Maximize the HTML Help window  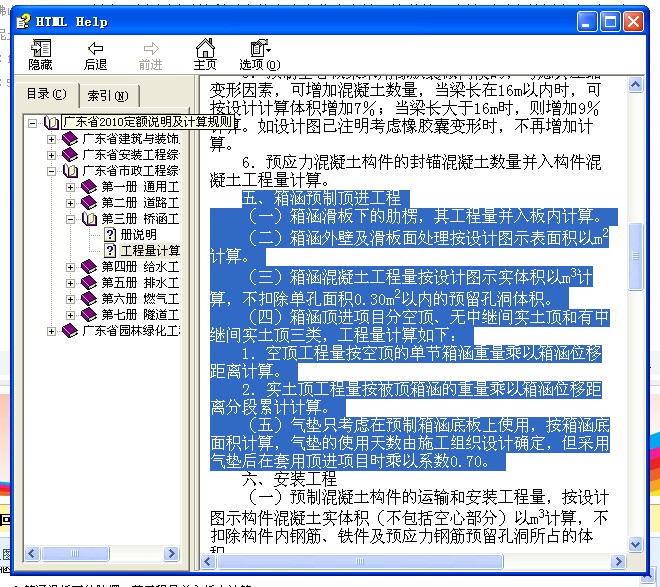610,21
